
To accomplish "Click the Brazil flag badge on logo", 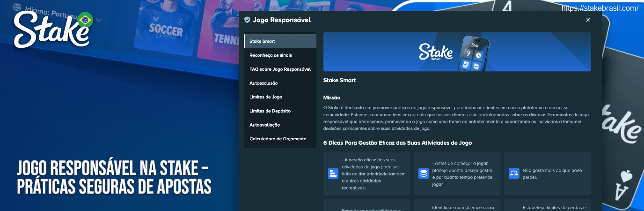I will [85, 20].
